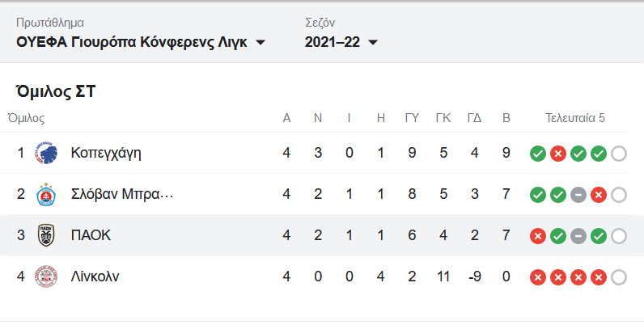Click the ΠΑΟΚ club crest icon

[44, 236]
